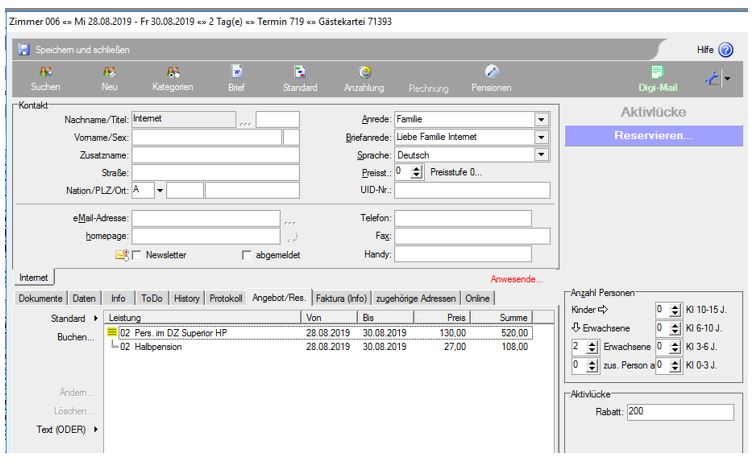Click the yellow icon of DZ Superior row
Image resolution: width=754 pixels, height=471 pixels.
coord(112,332)
